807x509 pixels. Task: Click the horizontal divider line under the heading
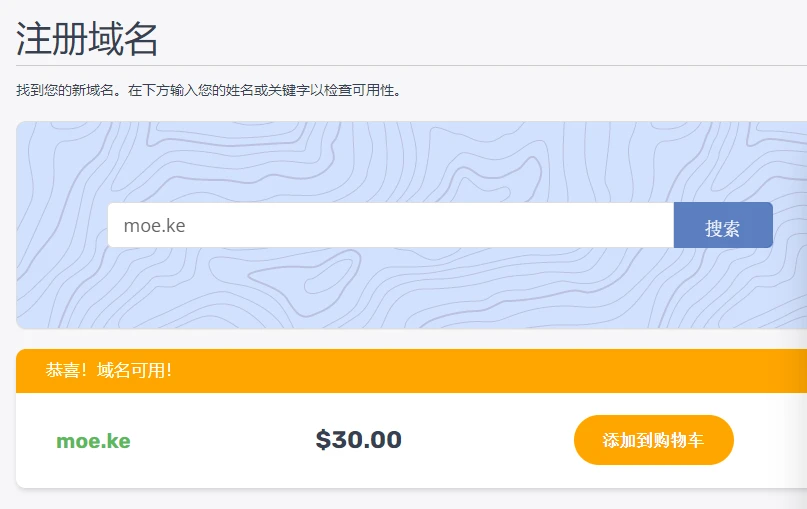[x=400, y=66]
